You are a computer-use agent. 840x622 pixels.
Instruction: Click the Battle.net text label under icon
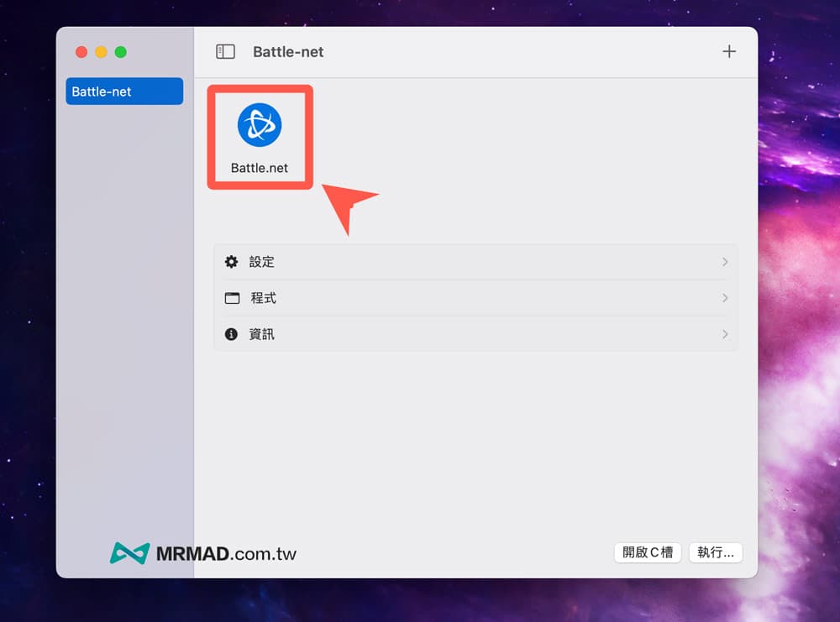pyautogui.click(x=260, y=168)
